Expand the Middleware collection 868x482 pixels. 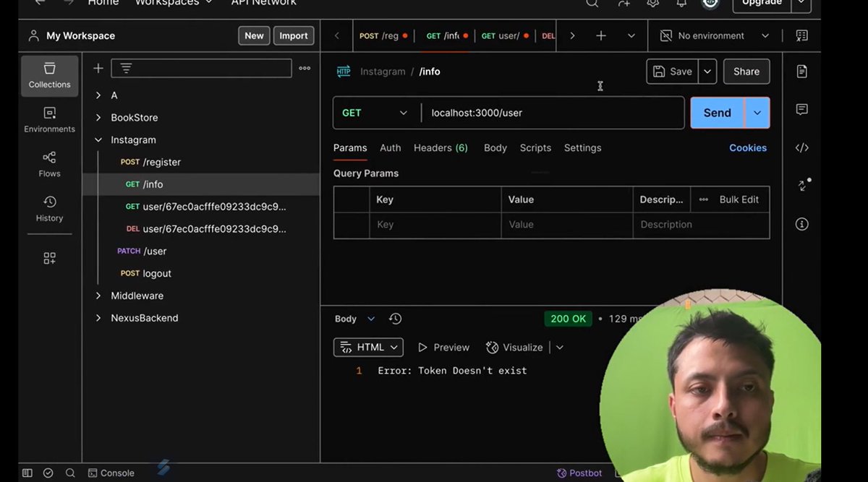(x=98, y=296)
